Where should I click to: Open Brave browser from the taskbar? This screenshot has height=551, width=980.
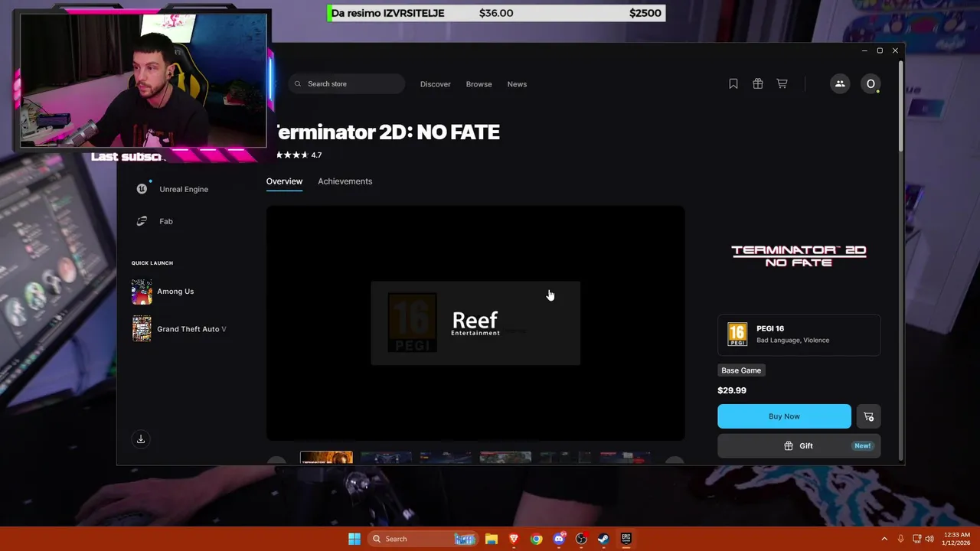click(x=514, y=539)
